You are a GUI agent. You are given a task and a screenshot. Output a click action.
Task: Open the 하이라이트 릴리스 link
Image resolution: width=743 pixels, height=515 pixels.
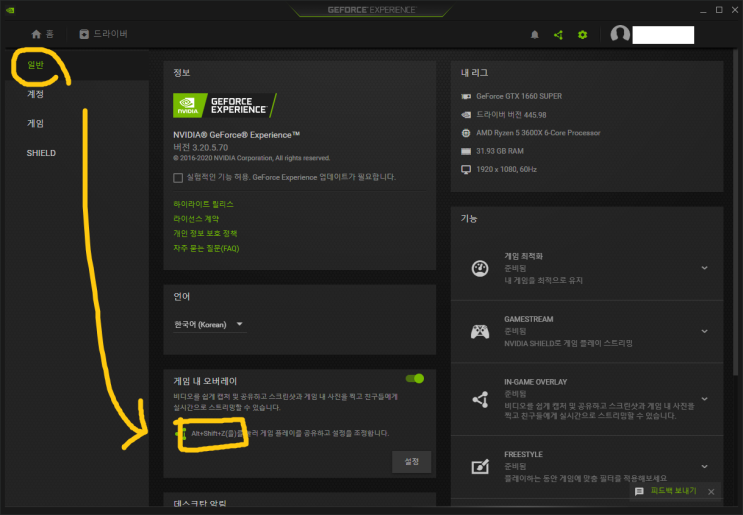coord(203,204)
